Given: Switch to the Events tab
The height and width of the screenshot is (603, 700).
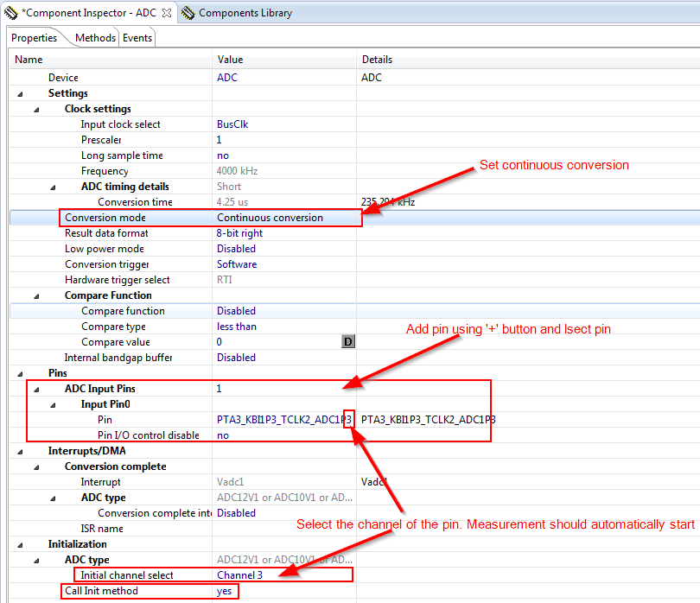Looking at the screenshot, I should [x=137, y=38].
